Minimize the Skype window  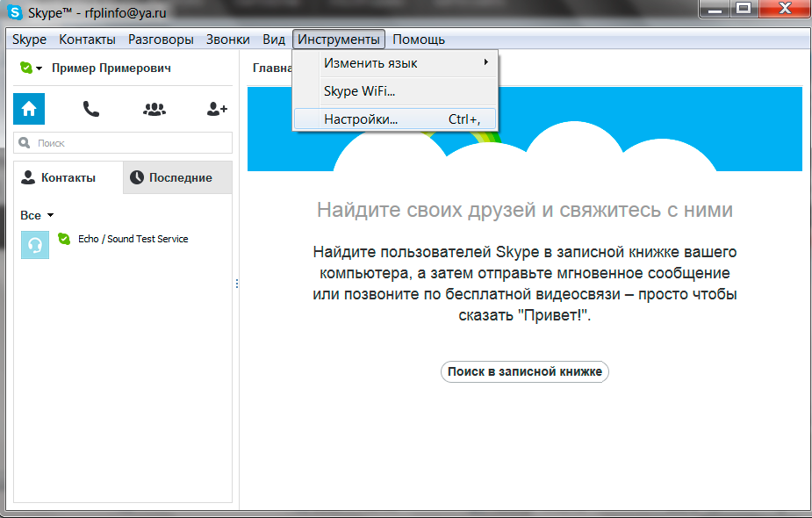coord(715,9)
